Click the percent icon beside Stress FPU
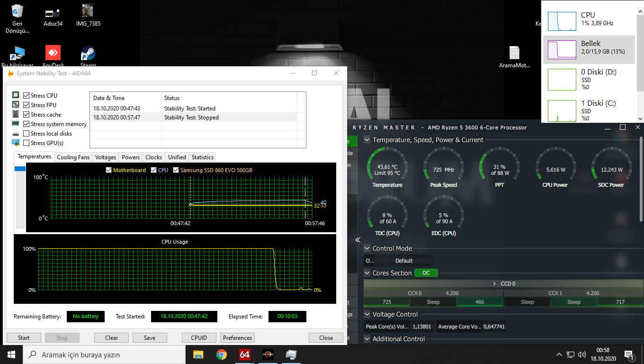644x364 pixels. point(16,105)
